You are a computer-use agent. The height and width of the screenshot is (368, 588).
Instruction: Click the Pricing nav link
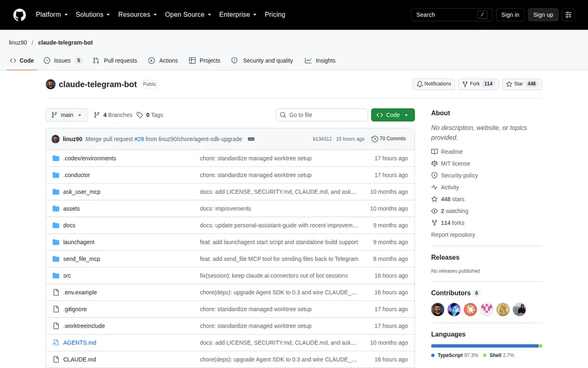point(275,15)
